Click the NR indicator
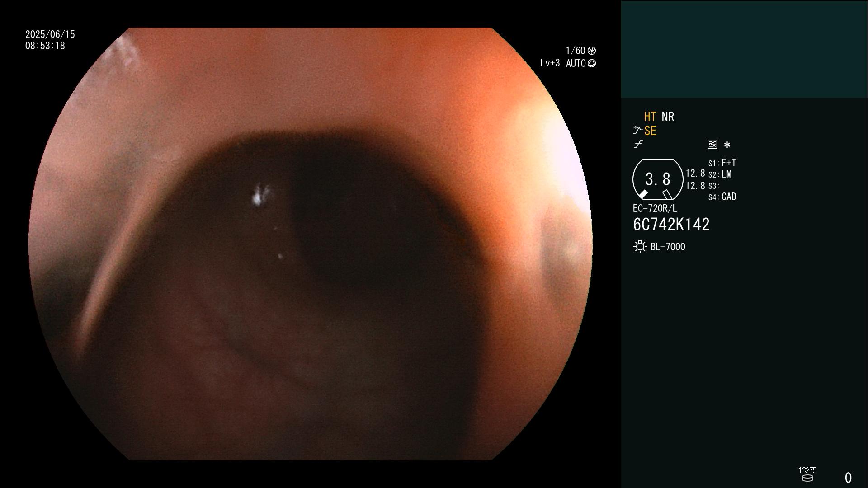 click(x=668, y=117)
